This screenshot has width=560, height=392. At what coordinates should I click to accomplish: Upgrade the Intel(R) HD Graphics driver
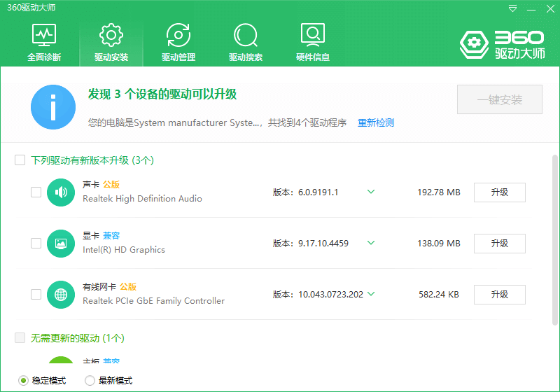tap(500, 244)
